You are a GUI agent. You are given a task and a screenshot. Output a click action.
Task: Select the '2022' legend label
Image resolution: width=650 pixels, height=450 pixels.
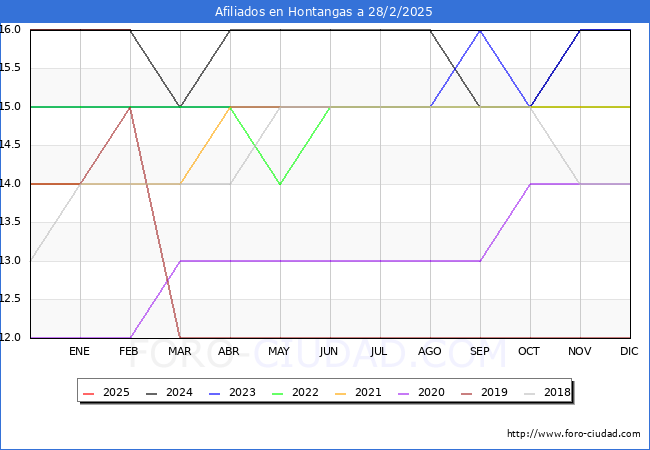[305, 392]
